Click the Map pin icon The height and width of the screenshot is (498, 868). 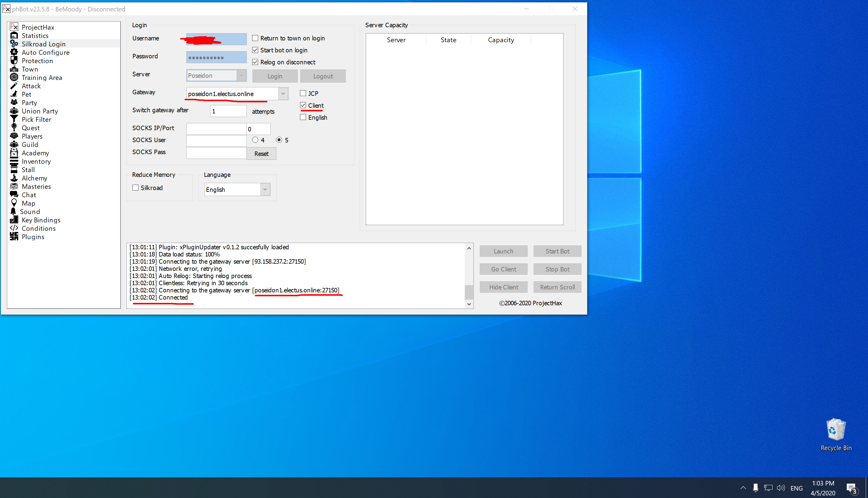coord(14,203)
